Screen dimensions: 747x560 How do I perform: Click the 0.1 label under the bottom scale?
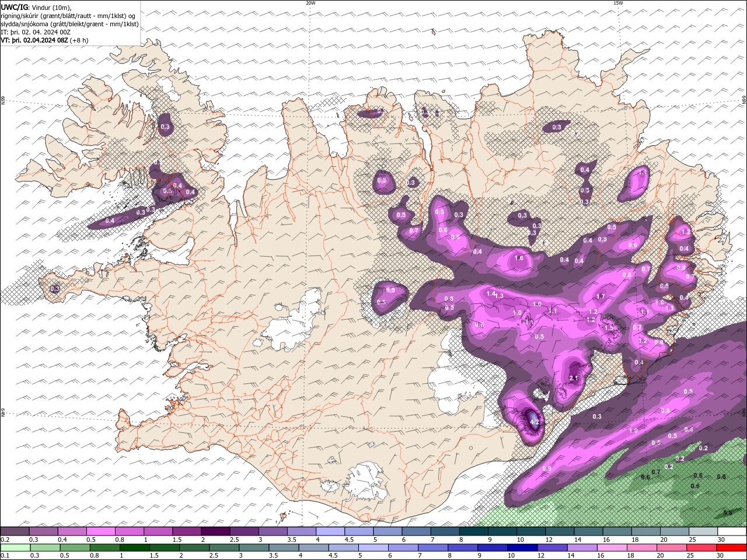point(5,556)
